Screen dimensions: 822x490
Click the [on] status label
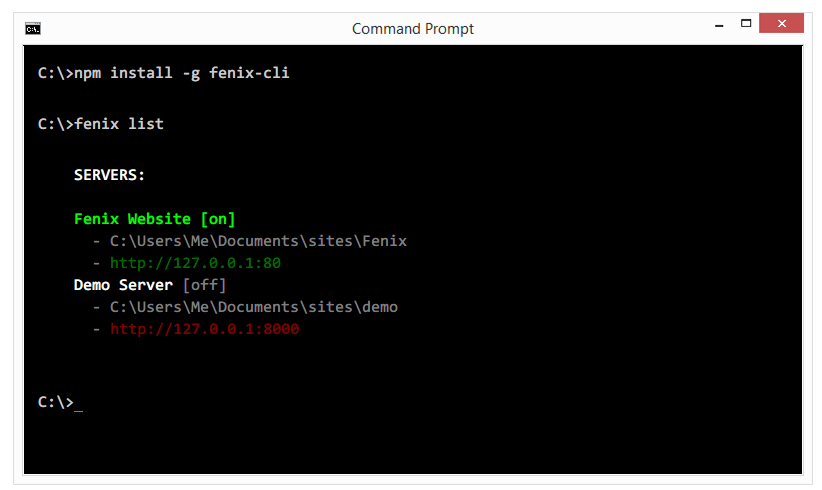click(218, 219)
